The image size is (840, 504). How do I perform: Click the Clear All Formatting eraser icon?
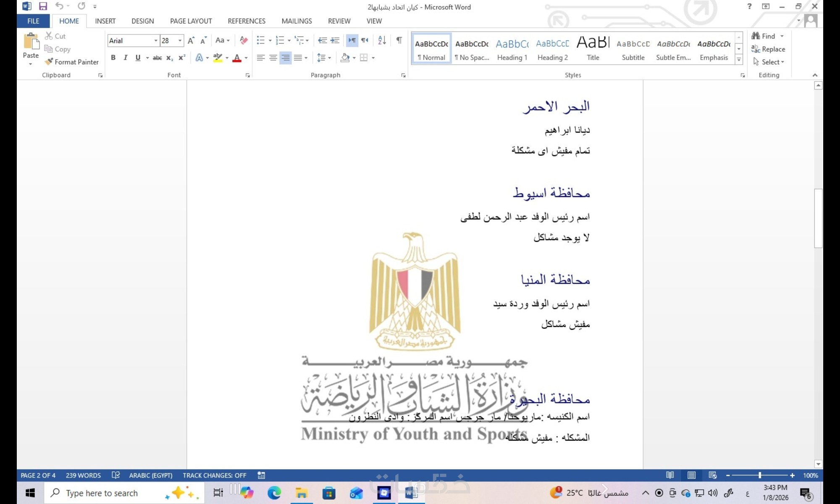point(244,40)
